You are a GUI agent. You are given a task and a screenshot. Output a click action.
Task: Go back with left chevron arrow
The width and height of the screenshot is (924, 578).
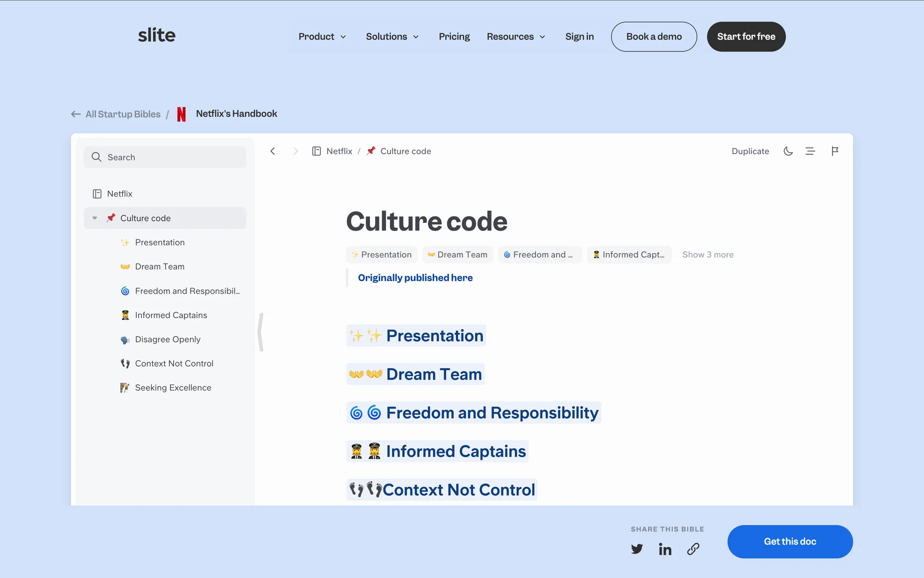click(x=272, y=151)
